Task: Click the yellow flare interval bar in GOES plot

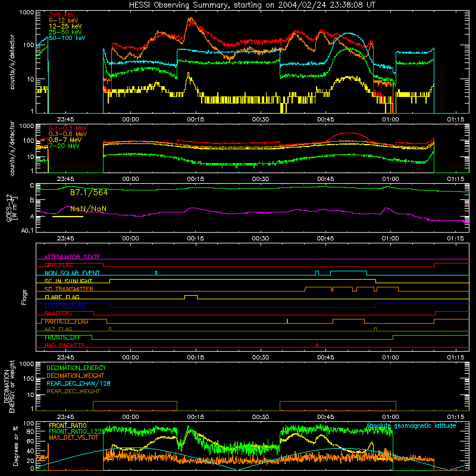Action: pos(68,217)
